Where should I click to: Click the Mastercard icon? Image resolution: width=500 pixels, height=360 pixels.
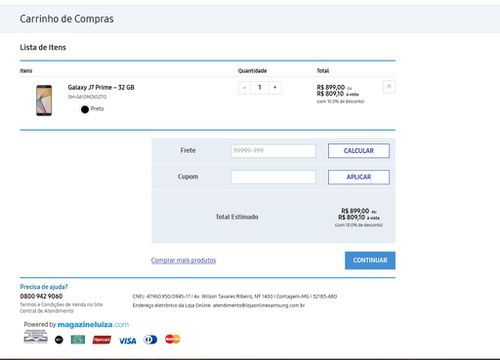[172, 339]
